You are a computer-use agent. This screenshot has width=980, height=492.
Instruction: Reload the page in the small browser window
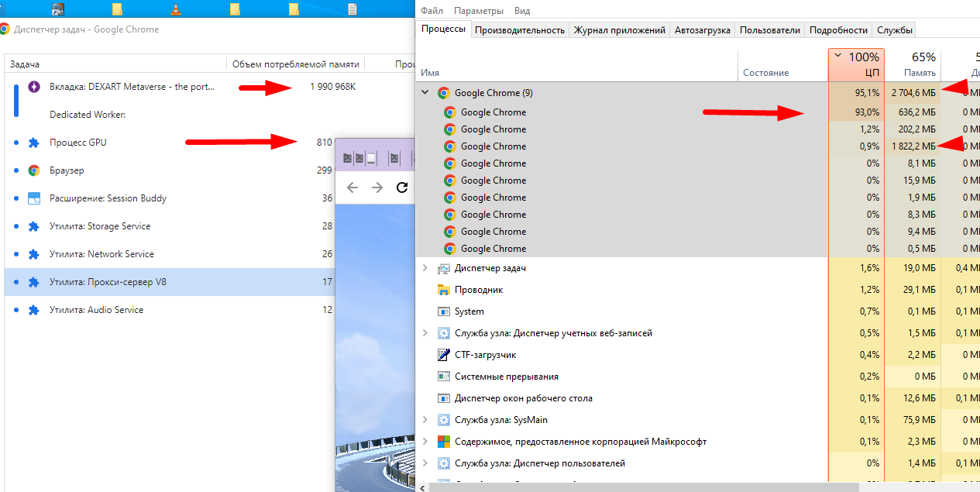click(402, 188)
